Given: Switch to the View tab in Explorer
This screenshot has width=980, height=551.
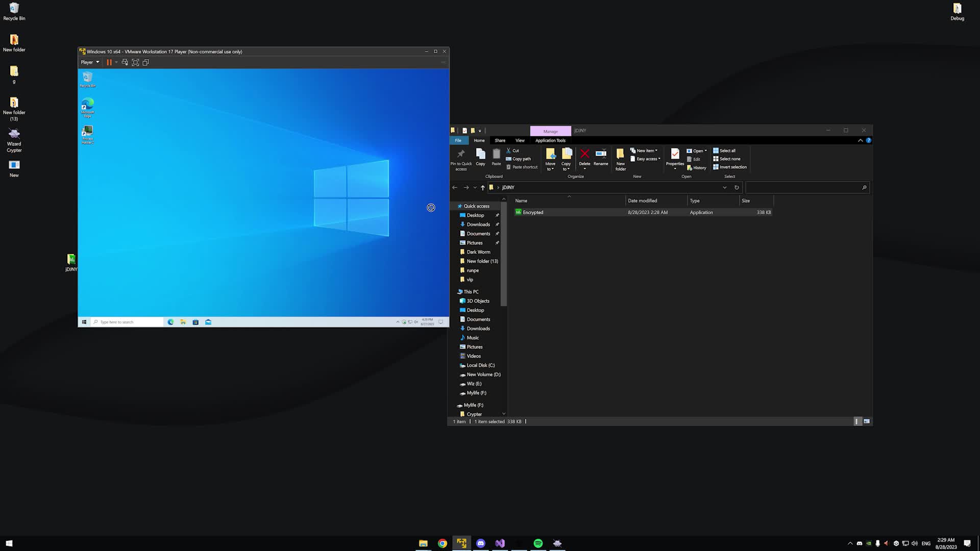Looking at the screenshot, I should tap(520, 140).
